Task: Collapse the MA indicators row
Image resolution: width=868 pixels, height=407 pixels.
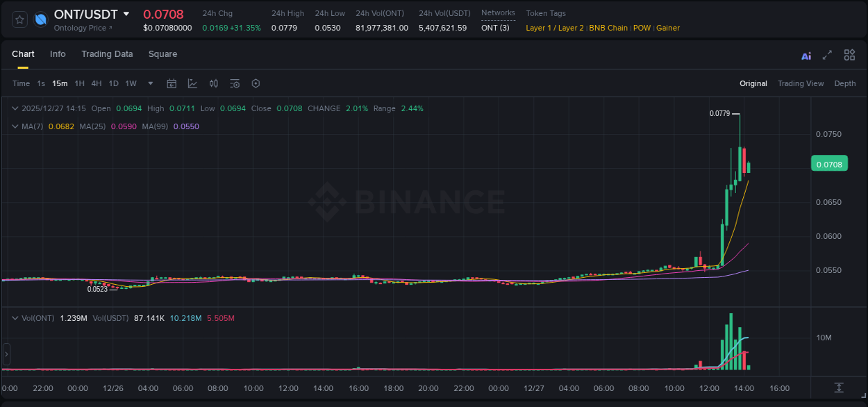Action: pos(15,126)
